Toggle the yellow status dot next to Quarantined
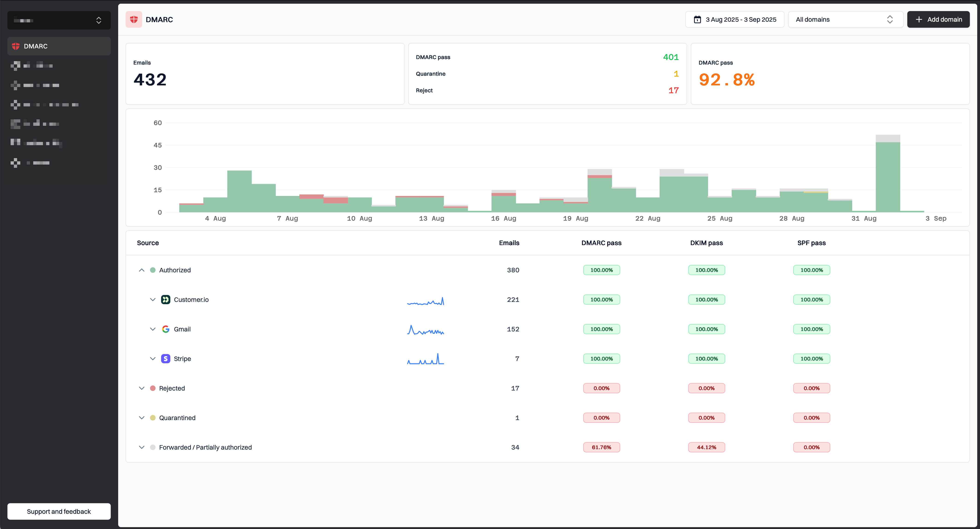 [153, 418]
